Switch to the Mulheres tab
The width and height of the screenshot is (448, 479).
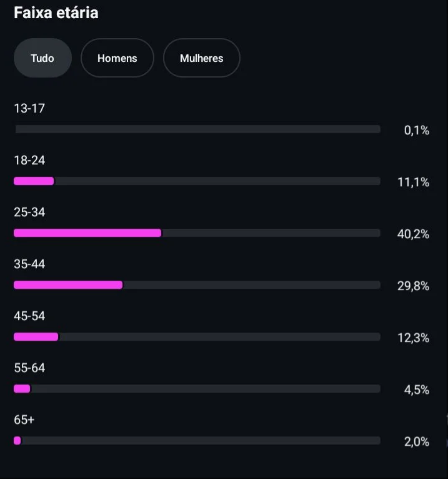pyautogui.click(x=201, y=58)
